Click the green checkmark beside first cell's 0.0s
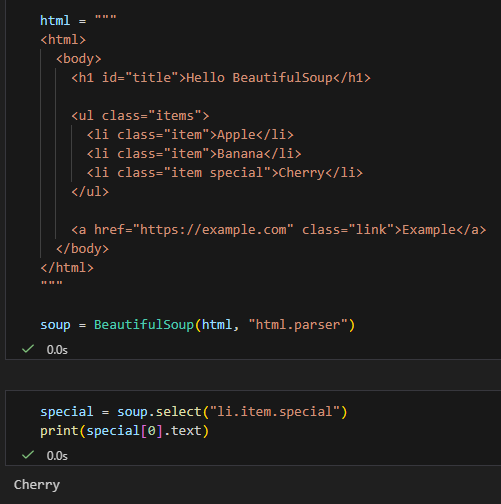The height and width of the screenshot is (504, 501). pyautogui.click(x=28, y=349)
